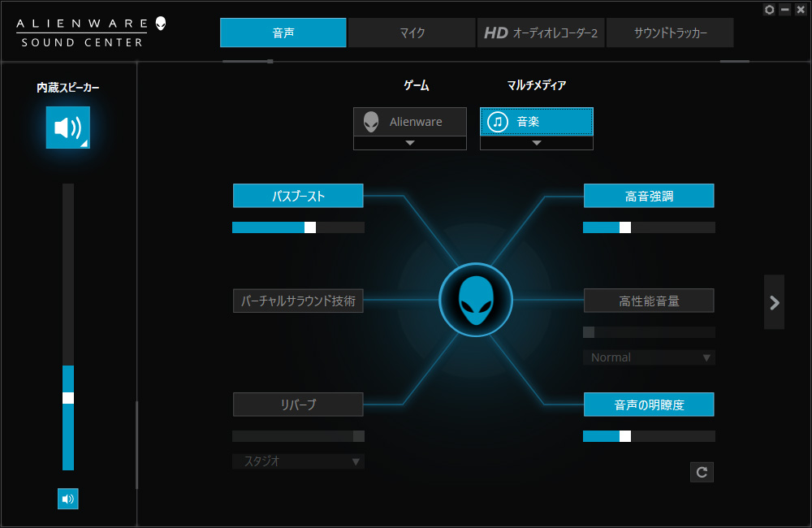This screenshot has height=528, width=812.
Task: Select the 音楽 multimedia preset
Action: (x=537, y=122)
